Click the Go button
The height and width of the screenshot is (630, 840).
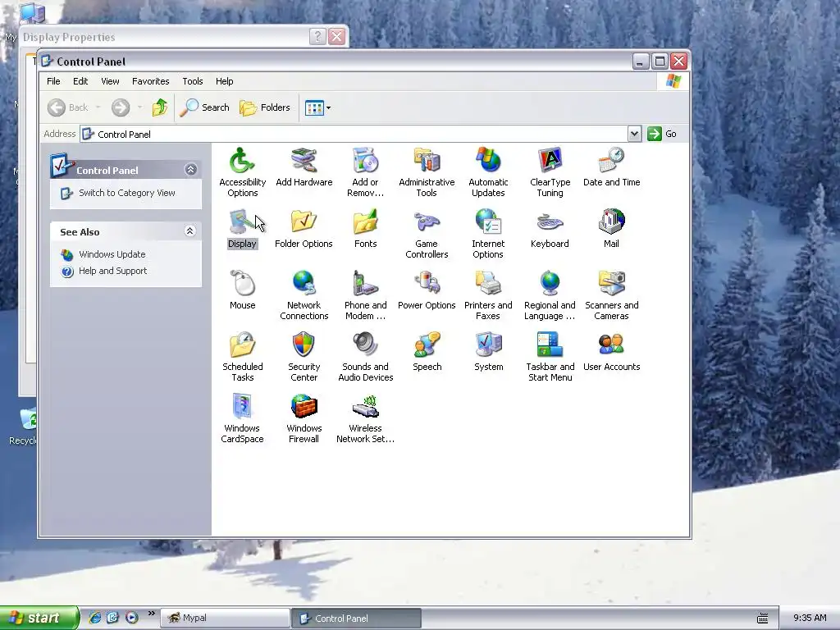(662, 134)
